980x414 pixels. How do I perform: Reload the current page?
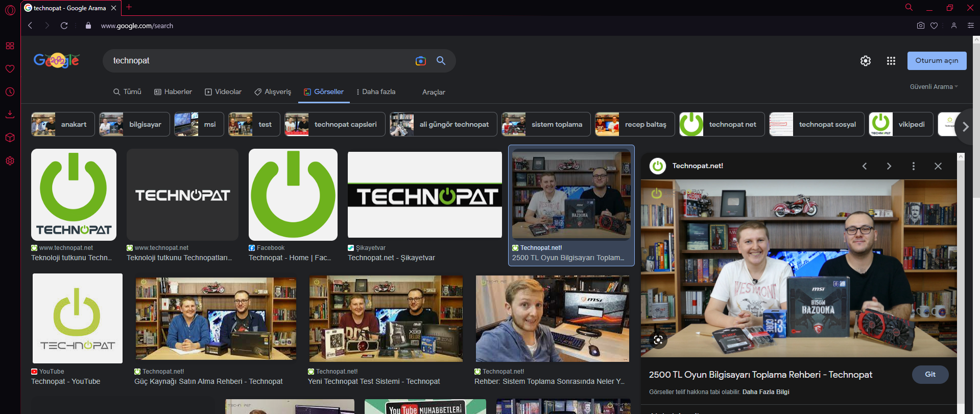[x=64, y=26]
